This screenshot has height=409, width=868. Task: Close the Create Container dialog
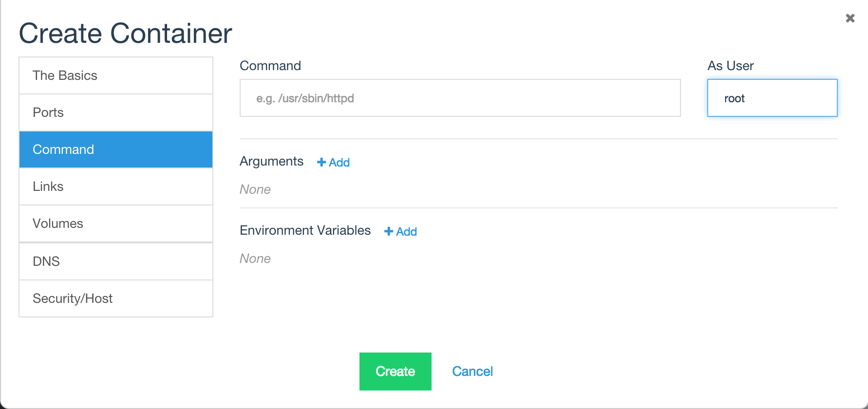(850, 18)
